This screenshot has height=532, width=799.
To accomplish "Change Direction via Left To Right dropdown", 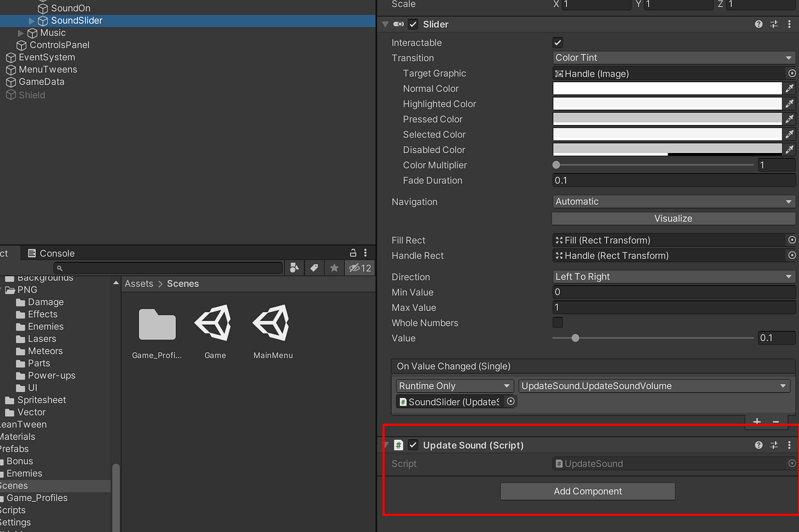I will point(673,276).
